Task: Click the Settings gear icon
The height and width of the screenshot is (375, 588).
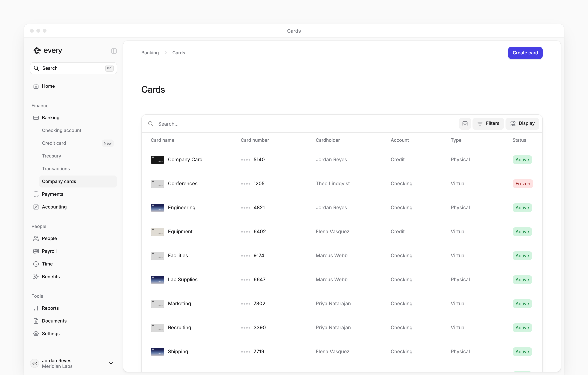Action: coord(36,334)
